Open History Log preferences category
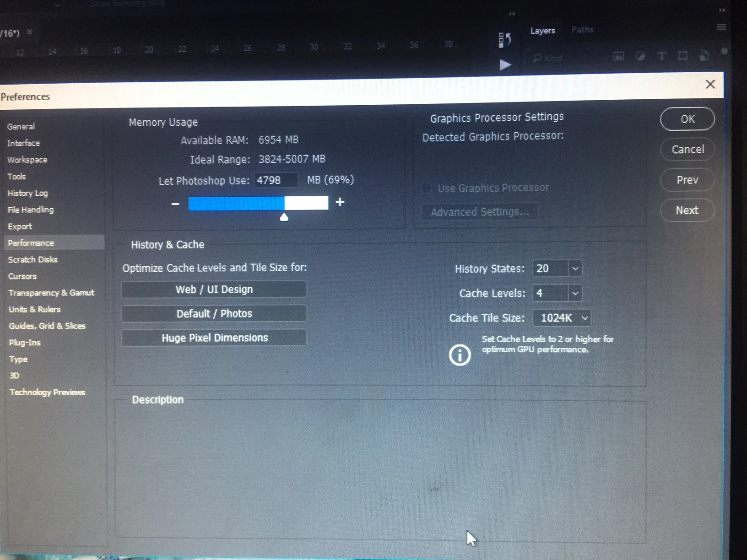The height and width of the screenshot is (560, 747). pos(27,193)
